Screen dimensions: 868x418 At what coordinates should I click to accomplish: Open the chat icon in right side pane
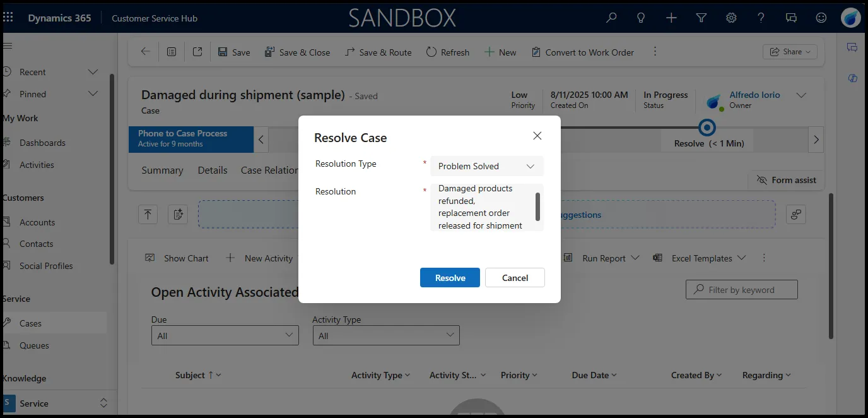point(852,47)
